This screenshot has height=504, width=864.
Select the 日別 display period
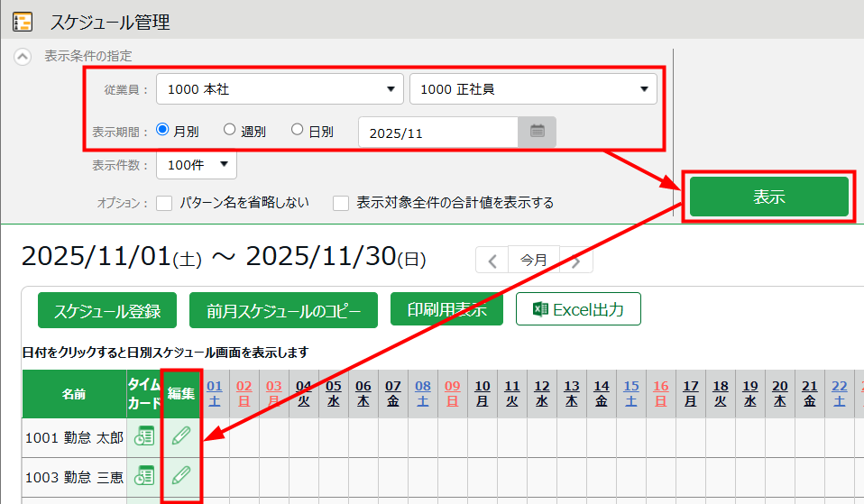tap(298, 130)
